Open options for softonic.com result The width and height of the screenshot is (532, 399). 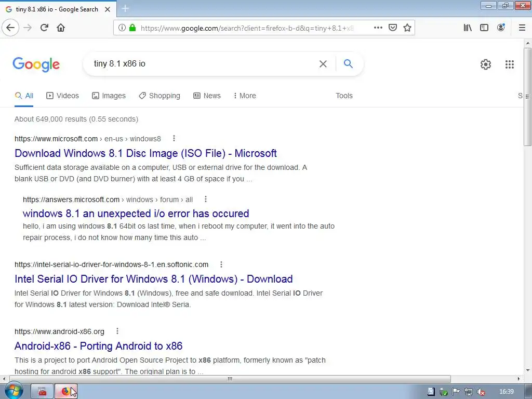click(221, 264)
